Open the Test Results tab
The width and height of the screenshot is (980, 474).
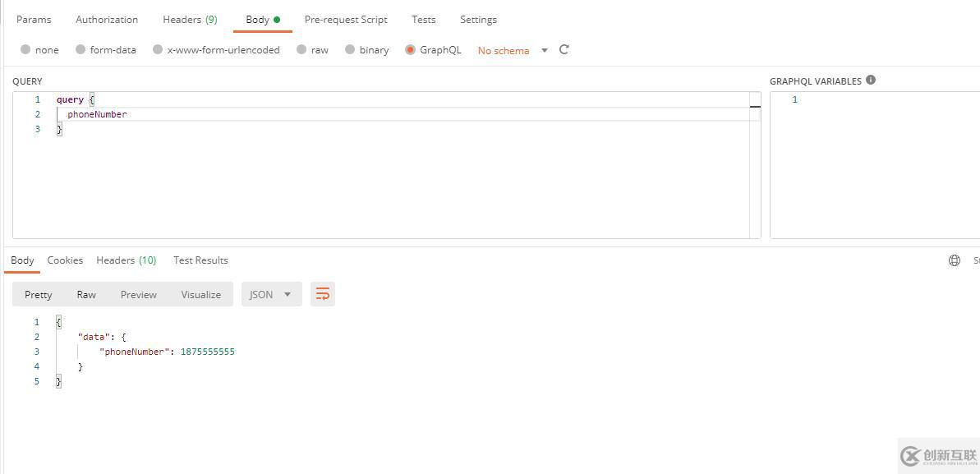coord(200,260)
